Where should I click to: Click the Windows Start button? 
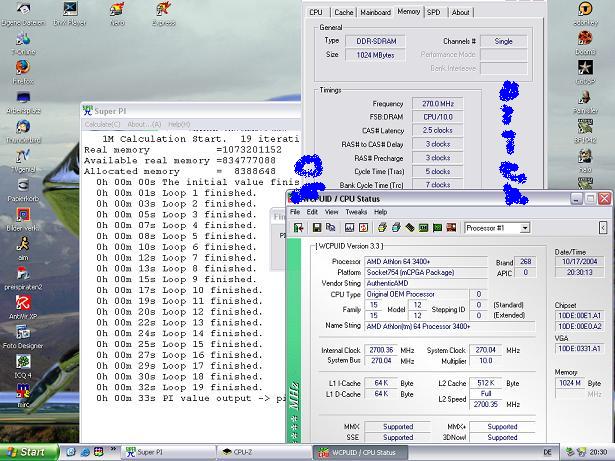pyautogui.click(x=29, y=452)
